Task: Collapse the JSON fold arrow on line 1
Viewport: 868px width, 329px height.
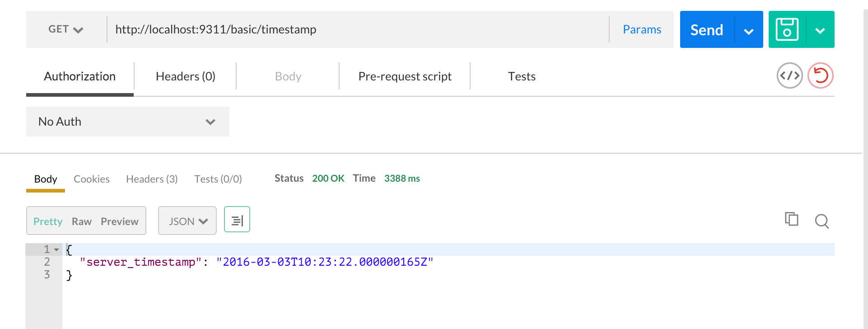Action: (x=56, y=249)
